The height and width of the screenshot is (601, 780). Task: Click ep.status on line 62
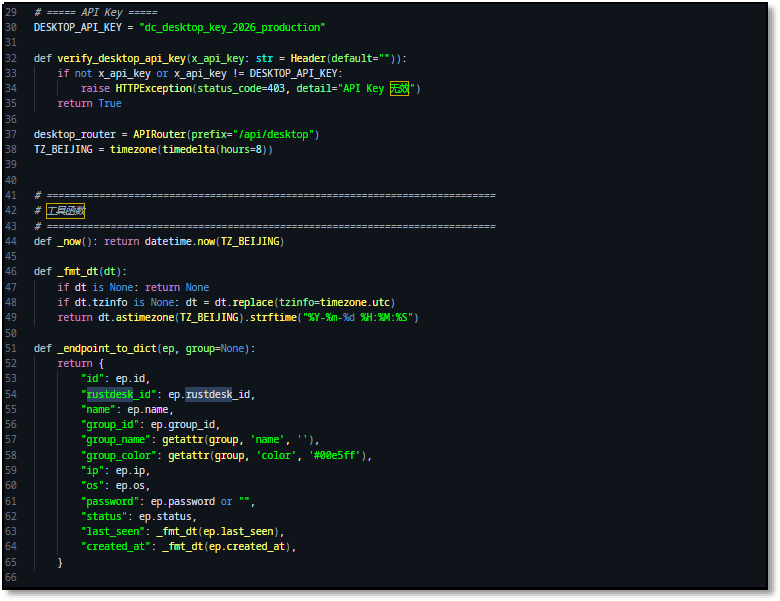click(166, 516)
